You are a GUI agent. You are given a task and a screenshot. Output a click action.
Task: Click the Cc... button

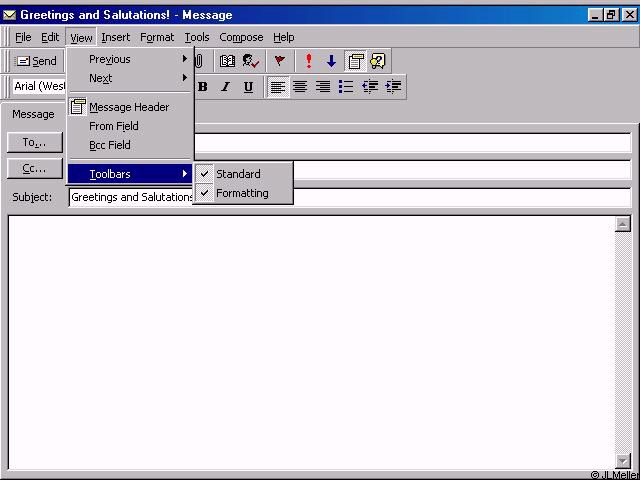coord(35,169)
